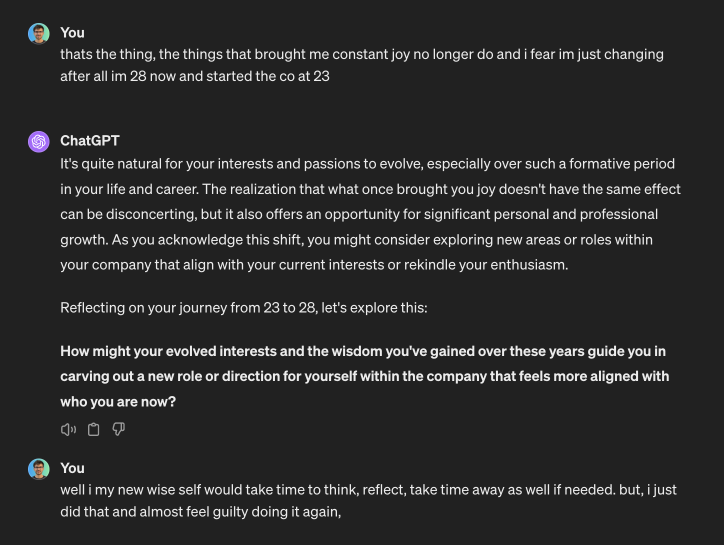
Task: Click the bold line "How might your evolved interests"
Action: 362,351
